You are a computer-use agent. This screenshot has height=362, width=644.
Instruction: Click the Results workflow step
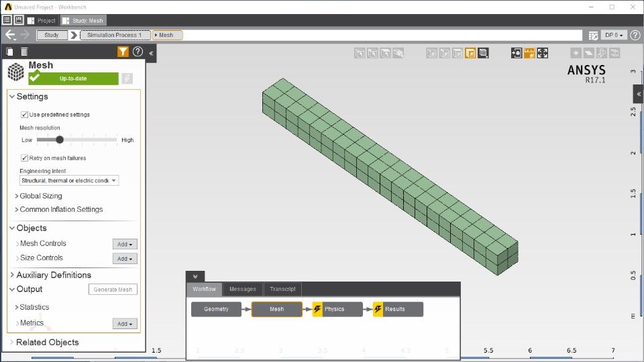pyautogui.click(x=398, y=309)
